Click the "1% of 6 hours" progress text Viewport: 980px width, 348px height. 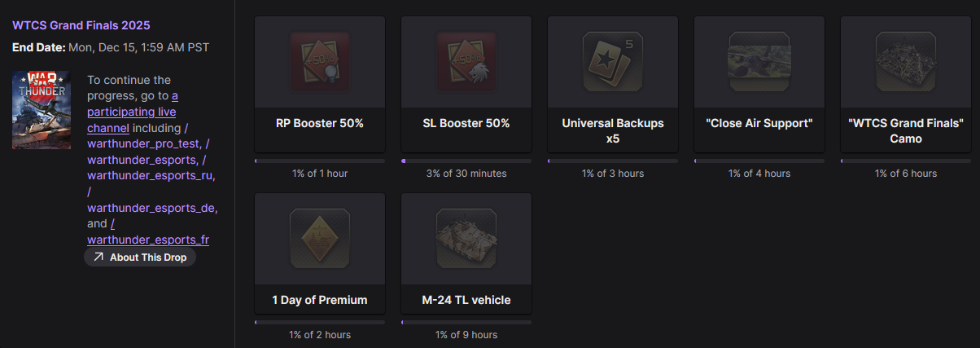point(906,174)
